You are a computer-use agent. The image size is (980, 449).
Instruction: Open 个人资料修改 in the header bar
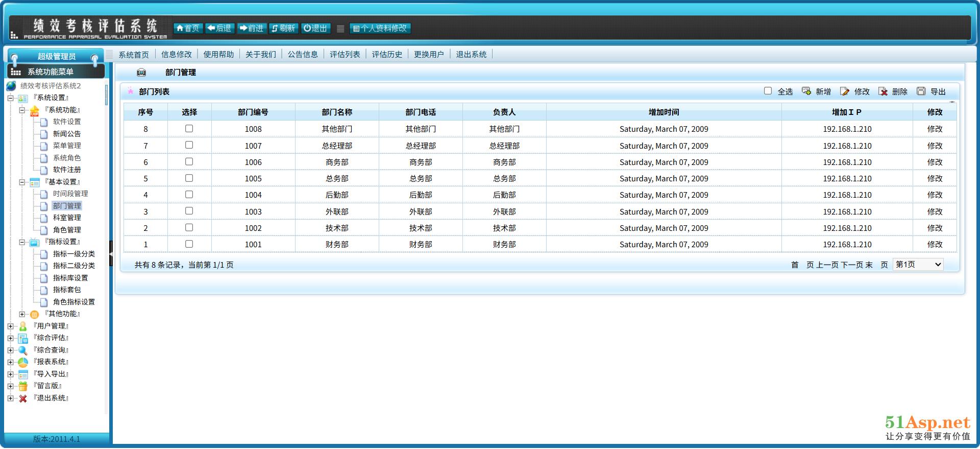point(380,29)
